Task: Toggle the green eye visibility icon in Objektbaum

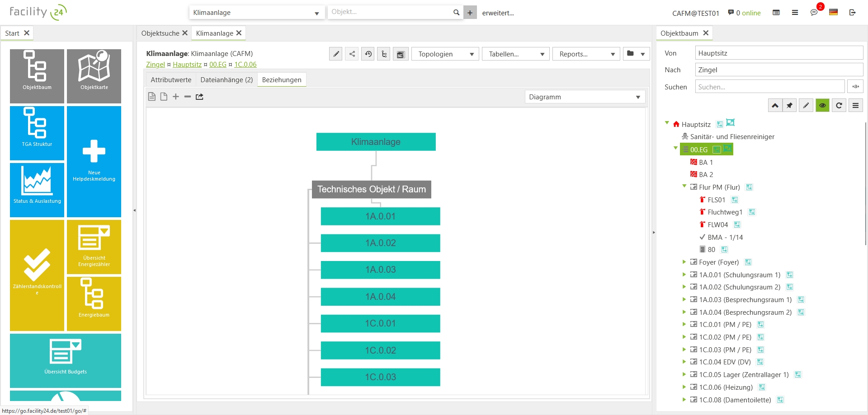Action: 822,105
